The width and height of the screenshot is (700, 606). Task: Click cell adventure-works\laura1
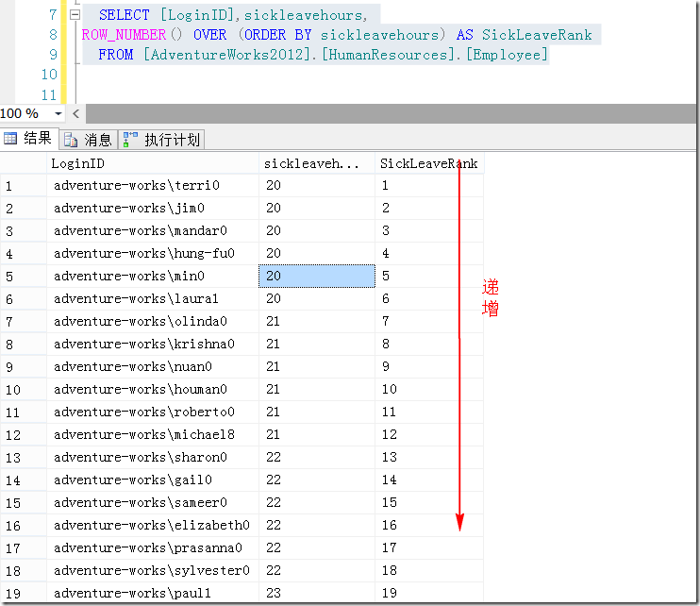[152, 299]
